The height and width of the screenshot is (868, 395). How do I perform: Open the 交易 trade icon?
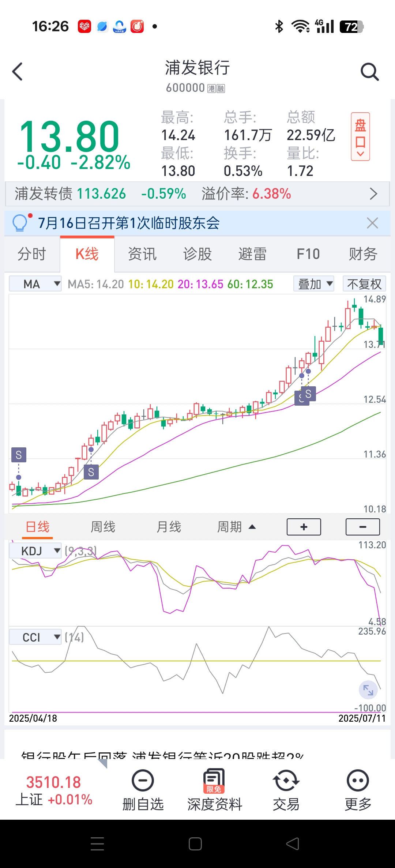point(286,781)
